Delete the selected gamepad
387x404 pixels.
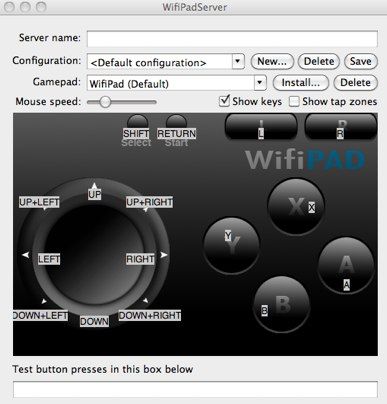click(355, 83)
